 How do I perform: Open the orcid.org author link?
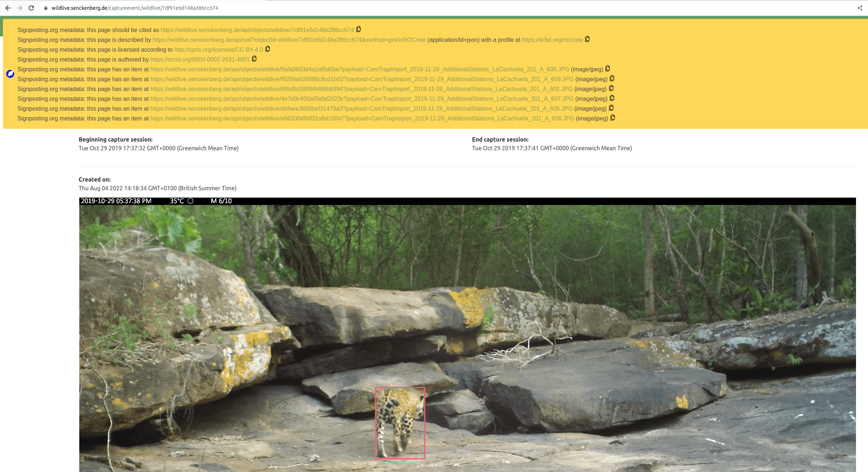(x=200, y=59)
